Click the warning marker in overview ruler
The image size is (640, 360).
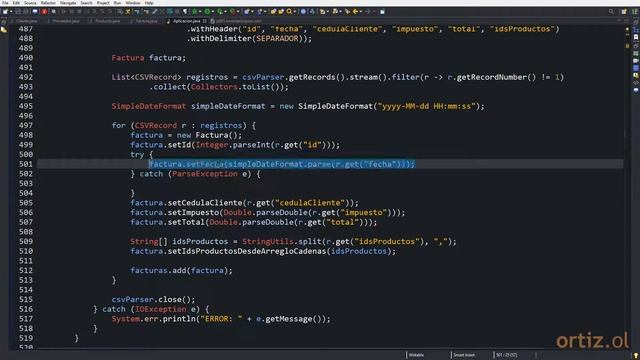[627, 46]
